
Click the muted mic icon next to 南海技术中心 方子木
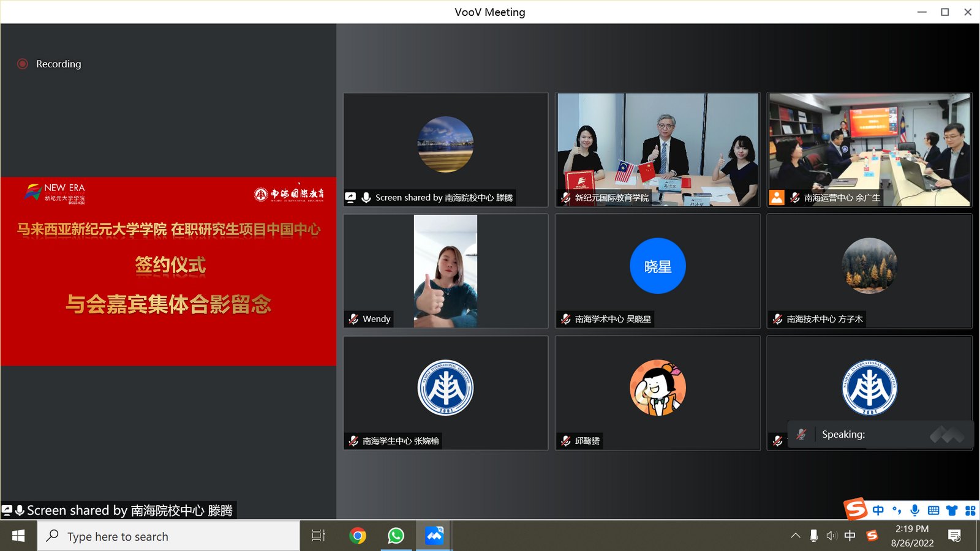click(777, 319)
